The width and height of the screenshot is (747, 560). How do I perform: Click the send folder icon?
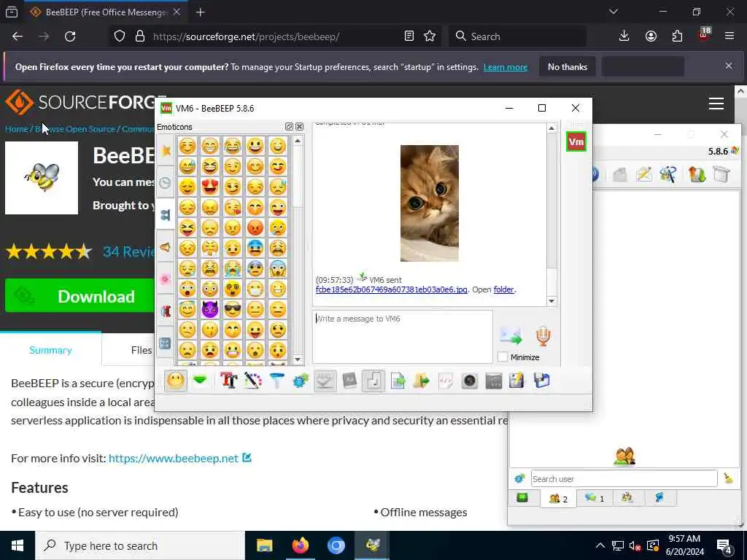421,381
